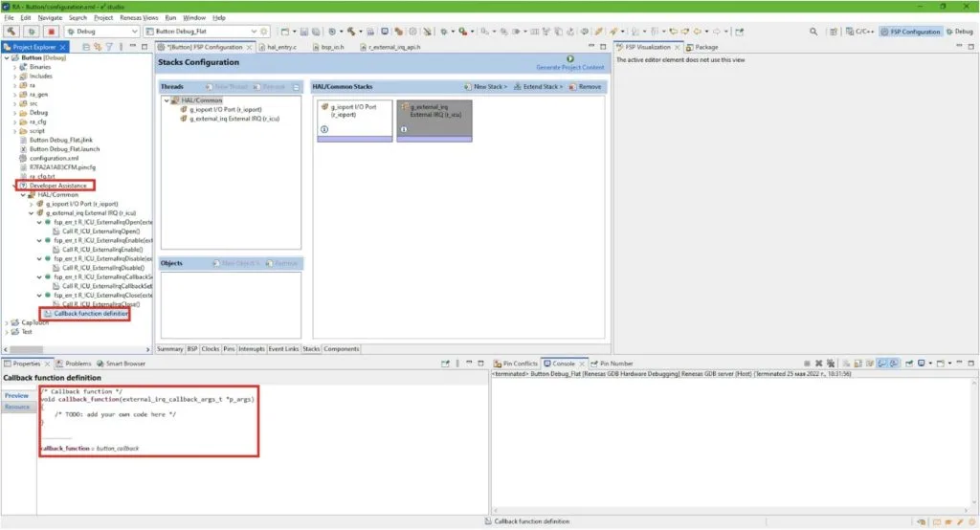Collapse HAL/Common in Threads list
This screenshot has height=530, width=980.
point(167,100)
